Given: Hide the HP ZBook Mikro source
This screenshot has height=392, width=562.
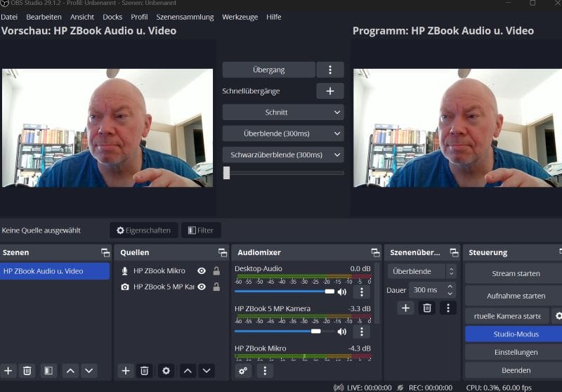Looking at the screenshot, I should tap(202, 271).
